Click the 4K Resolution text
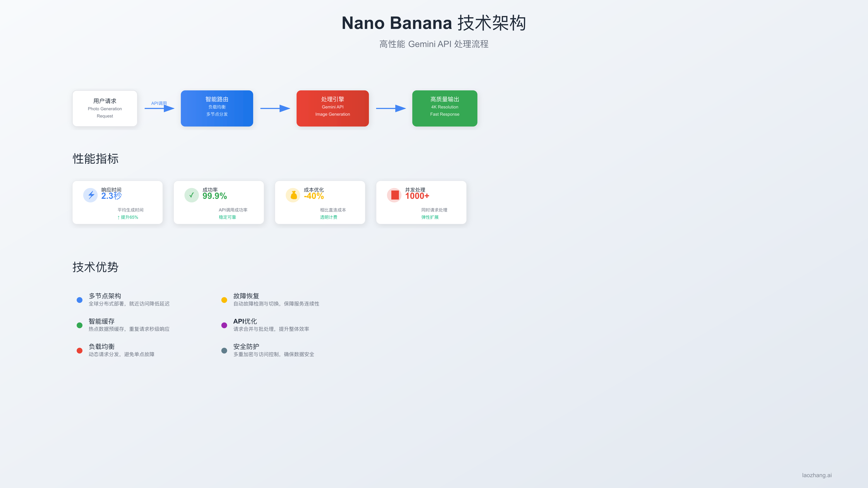The image size is (868, 488). coord(445,107)
